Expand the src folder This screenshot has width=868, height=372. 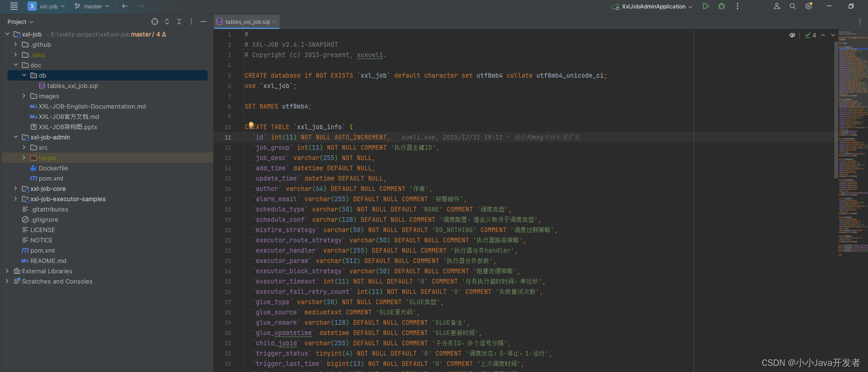24,147
